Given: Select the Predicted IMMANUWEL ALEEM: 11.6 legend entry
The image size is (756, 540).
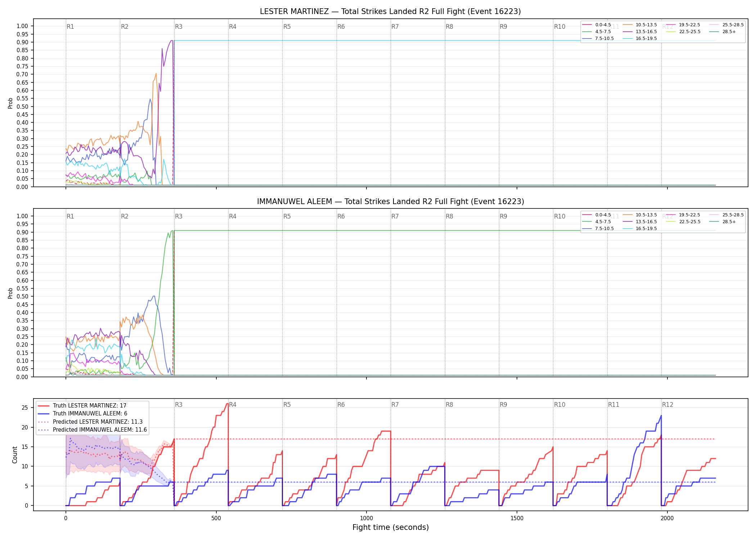Looking at the screenshot, I should (92, 430).
